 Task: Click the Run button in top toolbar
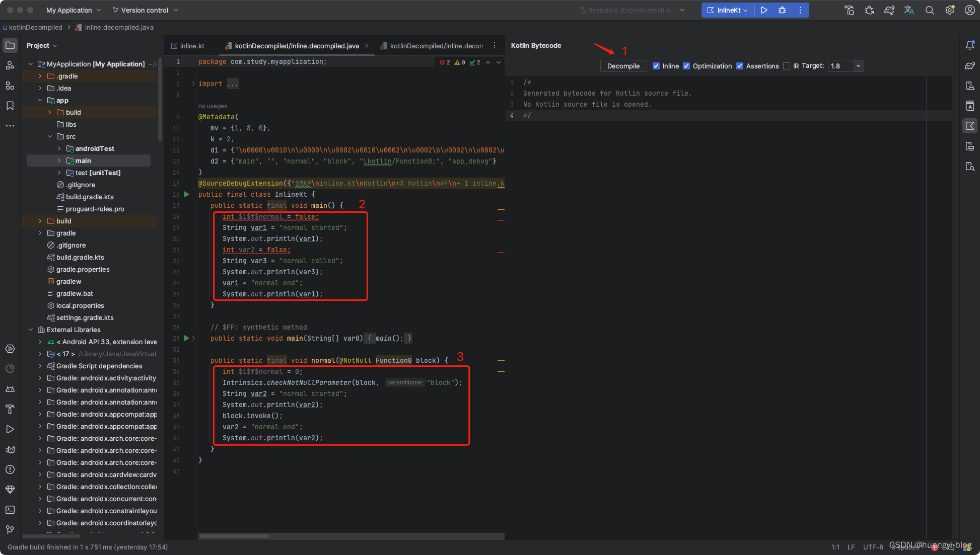click(764, 10)
